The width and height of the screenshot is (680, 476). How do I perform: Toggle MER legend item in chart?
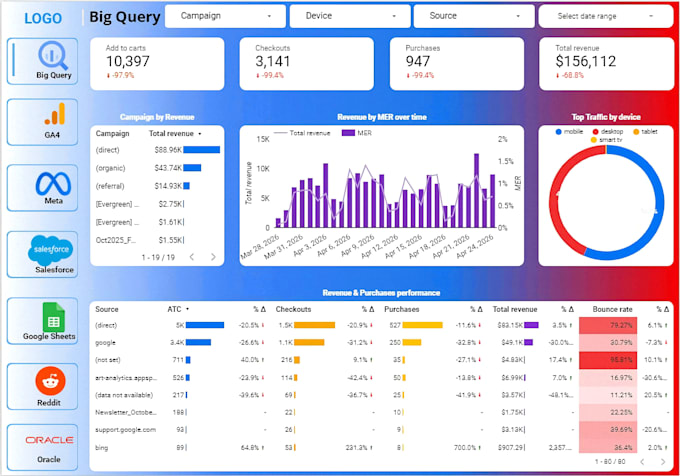coord(357,133)
